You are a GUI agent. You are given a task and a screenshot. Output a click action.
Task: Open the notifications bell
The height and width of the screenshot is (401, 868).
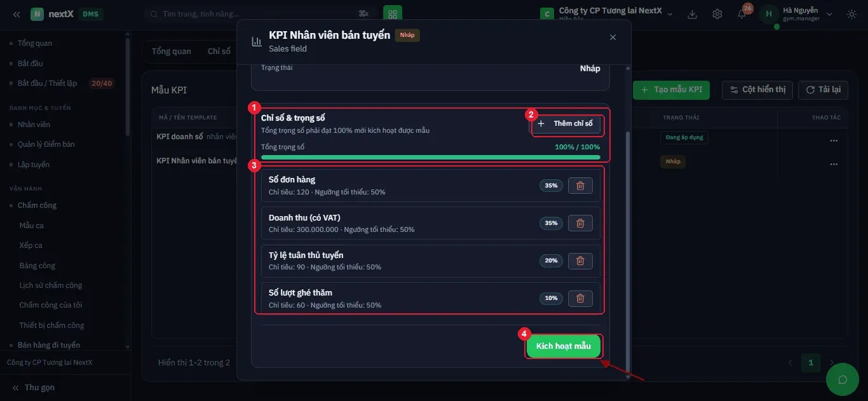coord(742,14)
